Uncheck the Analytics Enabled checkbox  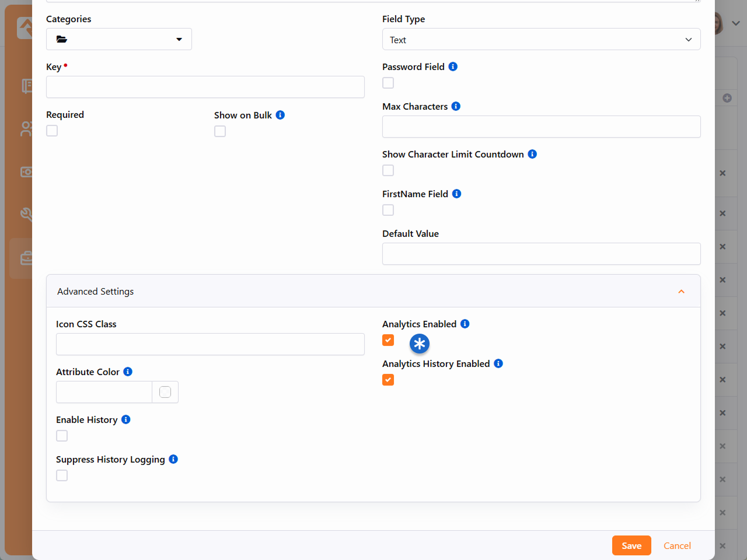click(x=388, y=340)
